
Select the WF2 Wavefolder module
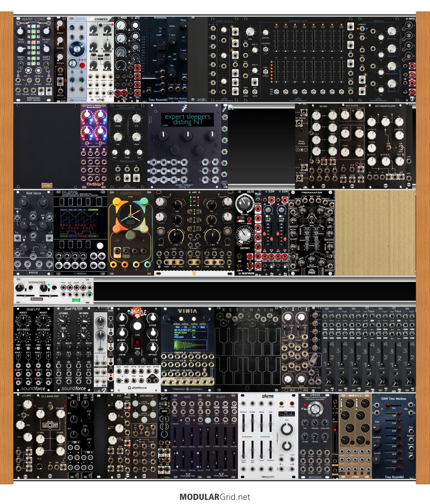385,146
